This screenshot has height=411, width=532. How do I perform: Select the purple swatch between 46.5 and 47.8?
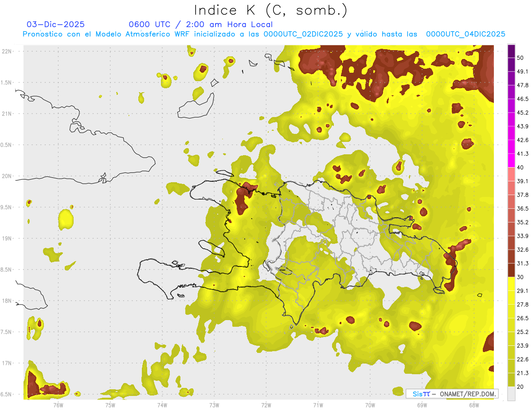[511, 92]
